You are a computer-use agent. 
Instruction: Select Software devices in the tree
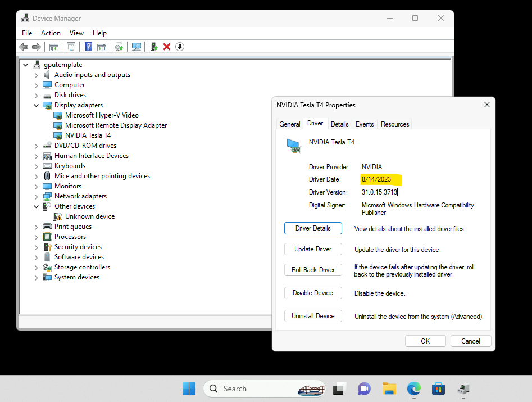pos(79,257)
